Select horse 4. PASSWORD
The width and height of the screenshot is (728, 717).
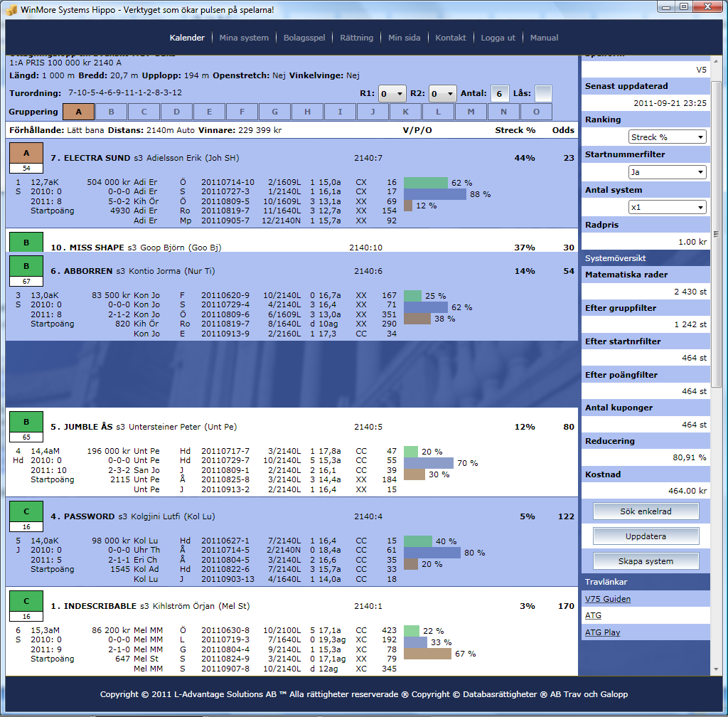pos(82,516)
